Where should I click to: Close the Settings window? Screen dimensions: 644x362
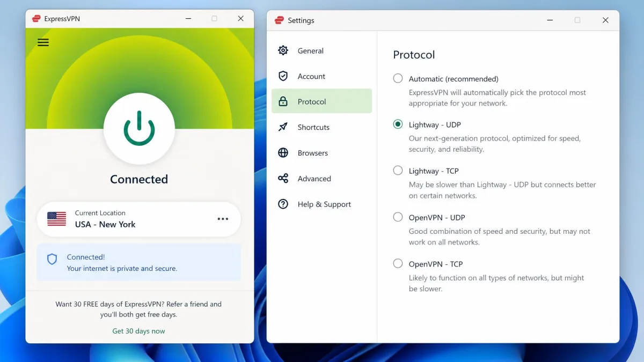click(605, 20)
